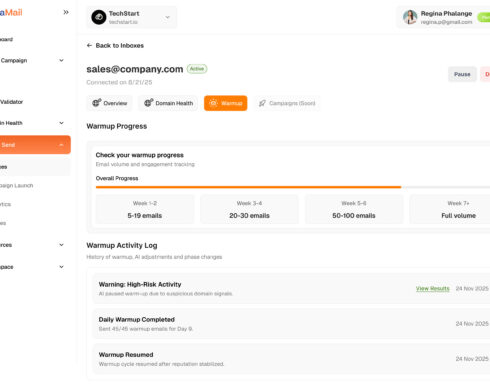Open the TechStart workspace dropdown
Screen dimensions: 490x385
132,17
